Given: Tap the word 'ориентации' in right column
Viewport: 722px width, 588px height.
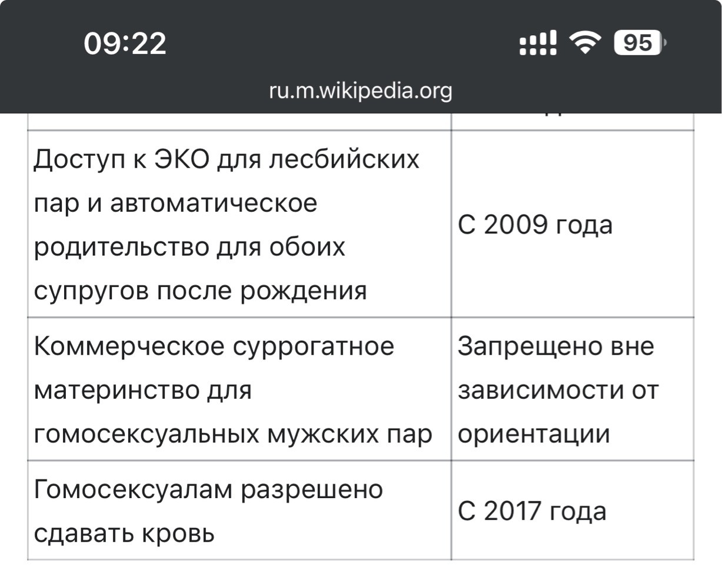Looking at the screenshot, I should [534, 434].
